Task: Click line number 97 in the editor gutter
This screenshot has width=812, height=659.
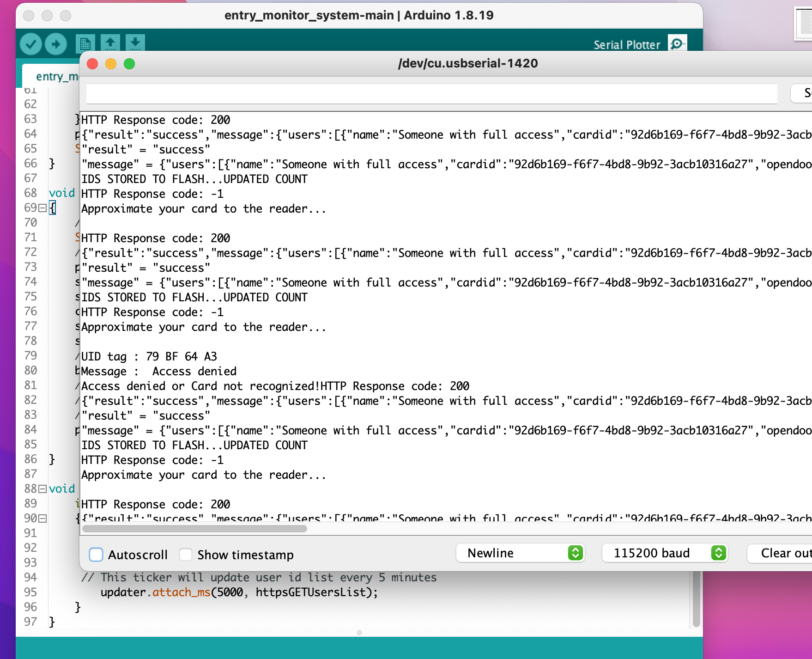Action: 30,622
